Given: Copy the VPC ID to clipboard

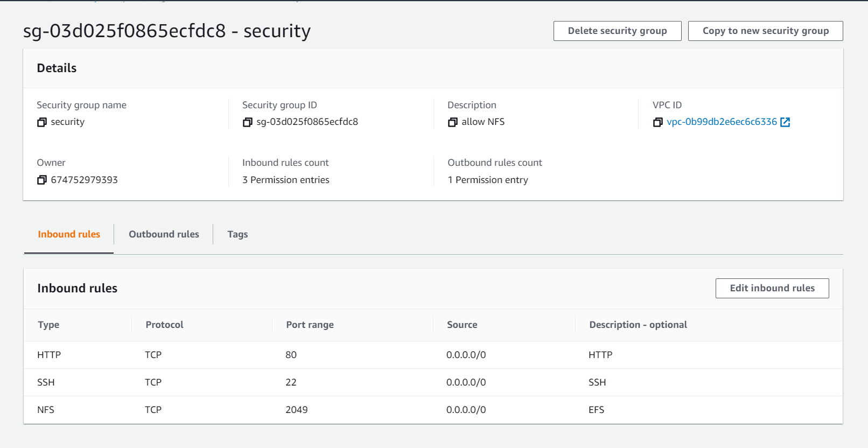Looking at the screenshot, I should pos(658,122).
